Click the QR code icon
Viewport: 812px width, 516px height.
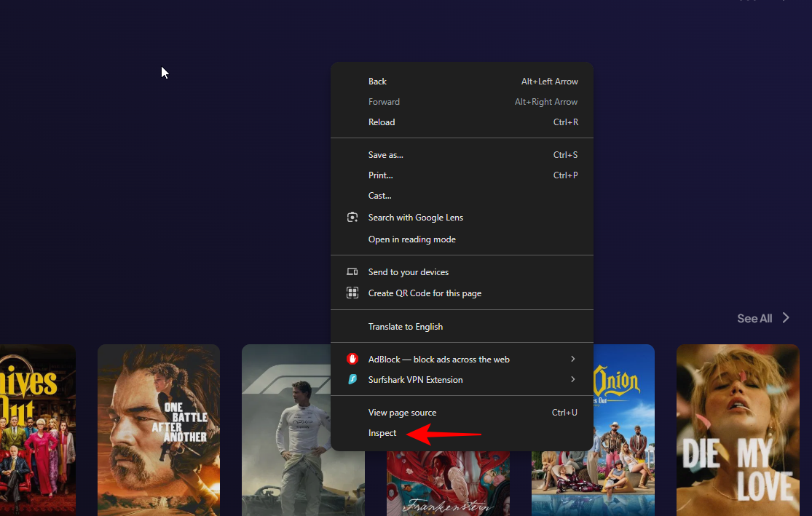[352, 293]
